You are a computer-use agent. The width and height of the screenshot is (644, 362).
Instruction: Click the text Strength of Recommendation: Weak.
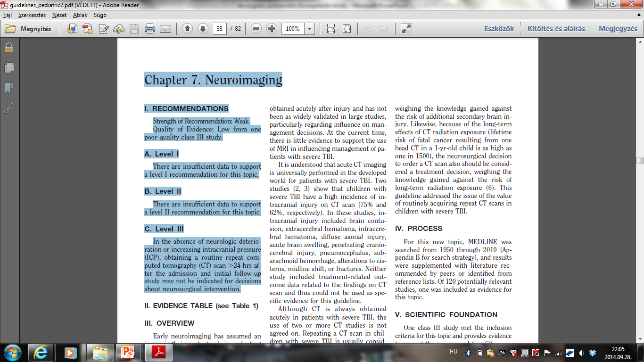click(202, 121)
